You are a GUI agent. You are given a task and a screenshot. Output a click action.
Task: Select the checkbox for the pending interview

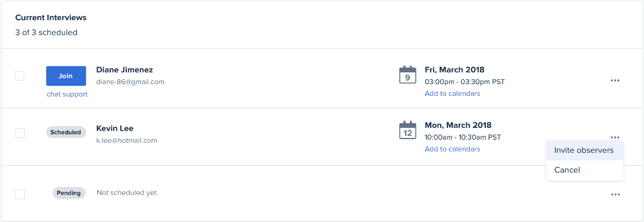coord(20,195)
